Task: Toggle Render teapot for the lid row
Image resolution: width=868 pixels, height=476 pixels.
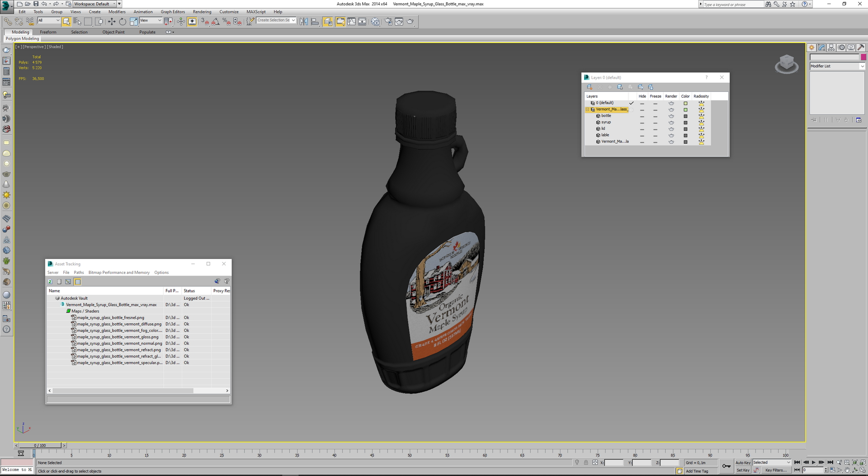Action: tap(671, 129)
